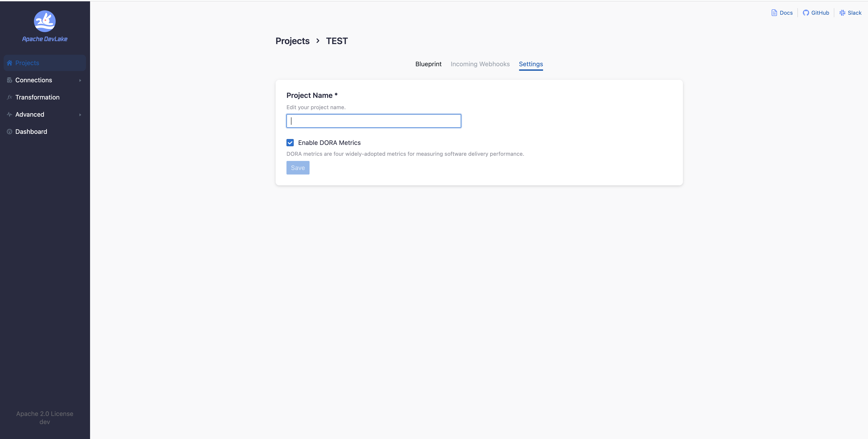This screenshot has width=868, height=439.
Task: Expand the Advanced submenu arrow
Action: 80,115
